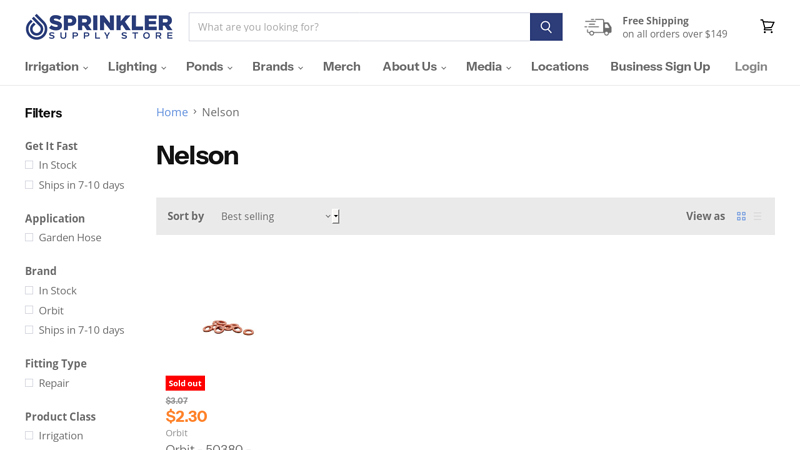
Task: Click the Login link
Action: click(750, 67)
